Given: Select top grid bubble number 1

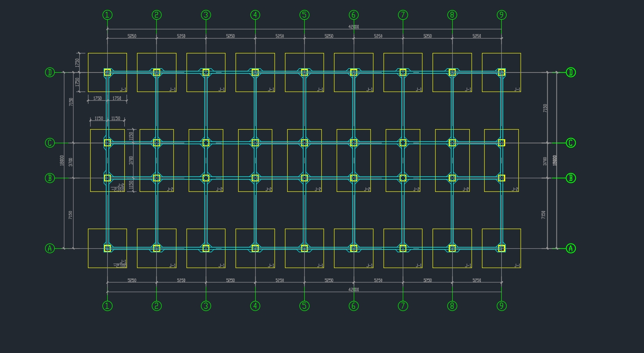Looking at the screenshot, I should [107, 15].
